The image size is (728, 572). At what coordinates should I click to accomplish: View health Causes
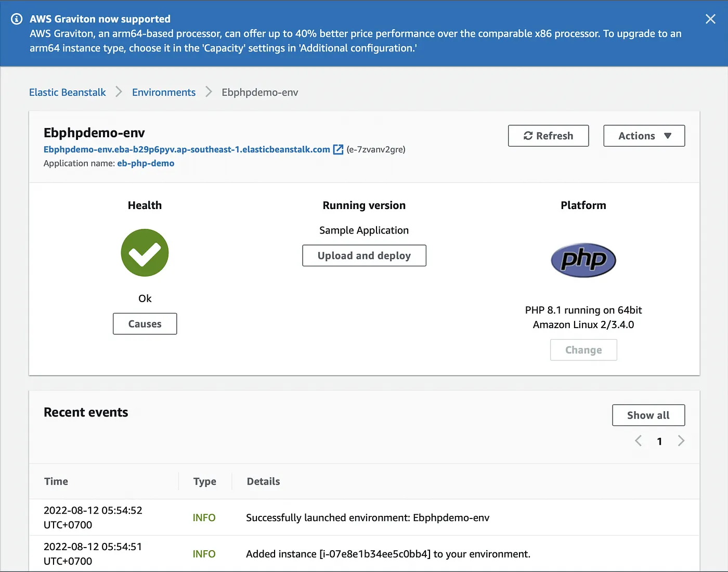[145, 324]
